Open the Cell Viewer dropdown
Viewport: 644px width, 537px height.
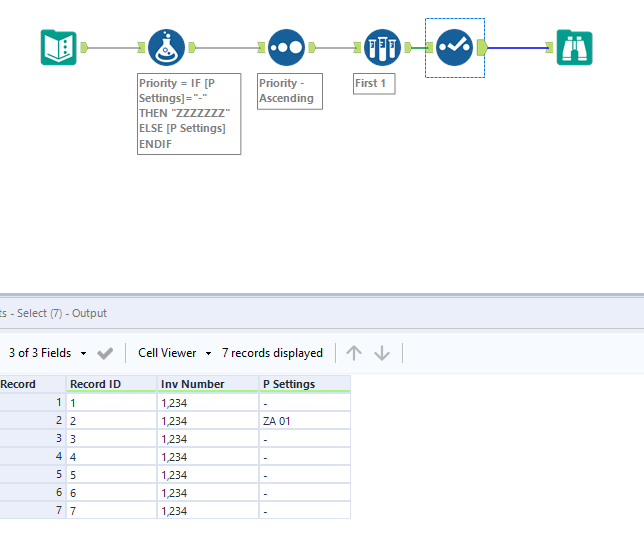175,353
